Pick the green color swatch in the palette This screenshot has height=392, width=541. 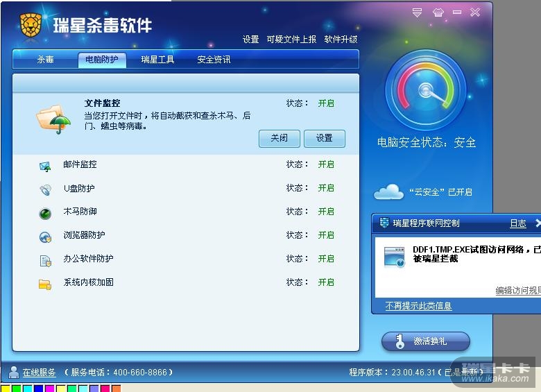coord(16,389)
